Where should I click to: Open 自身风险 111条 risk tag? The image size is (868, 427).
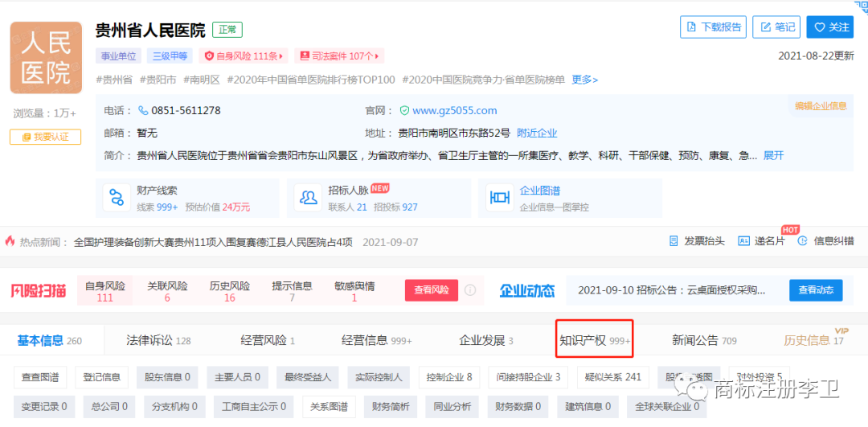(244, 55)
